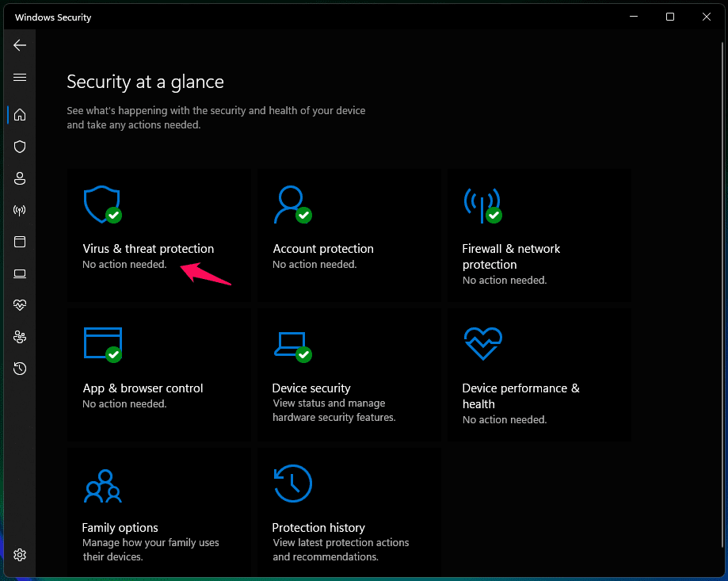Click 'View latest protection actions and recommendations' text

(341, 550)
